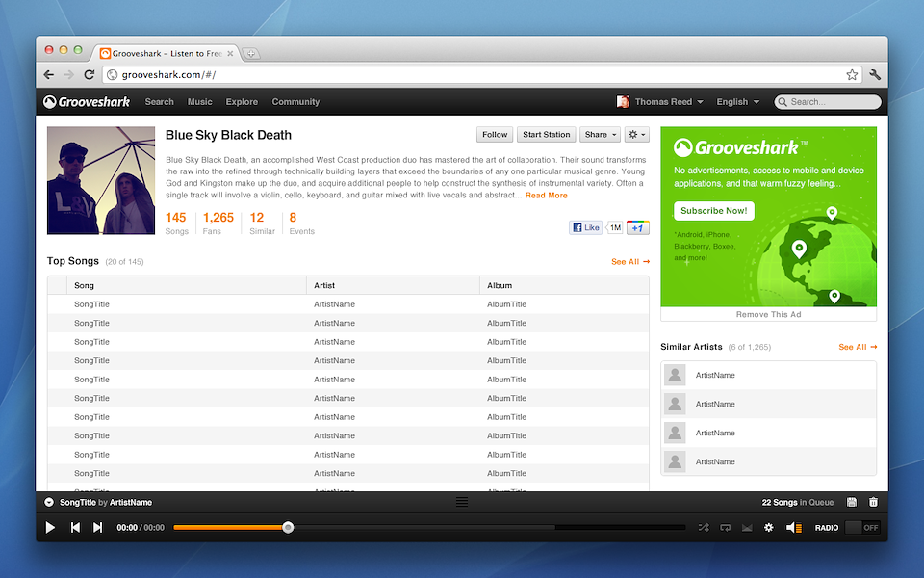Image resolution: width=924 pixels, height=578 pixels.
Task: Switch the RADIO toggle on
Action: [x=862, y=528]
